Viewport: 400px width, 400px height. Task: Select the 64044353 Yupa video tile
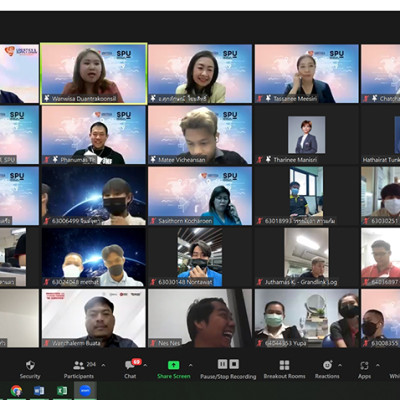(307, 318)
